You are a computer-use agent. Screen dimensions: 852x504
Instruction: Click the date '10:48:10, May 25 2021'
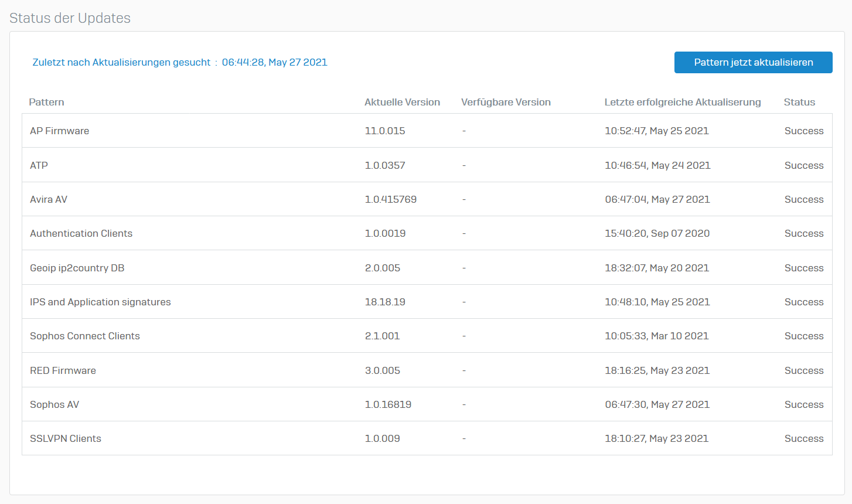coord(657,302)
